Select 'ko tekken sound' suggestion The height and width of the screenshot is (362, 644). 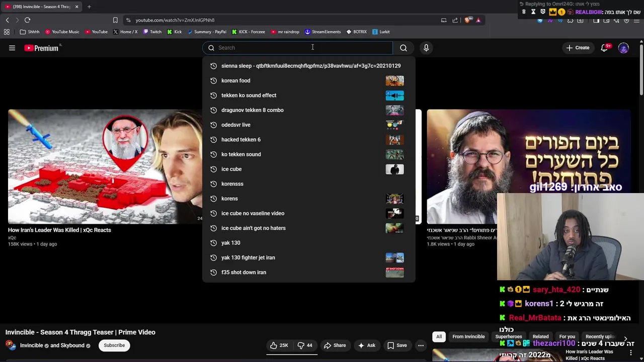pos(309,154)
